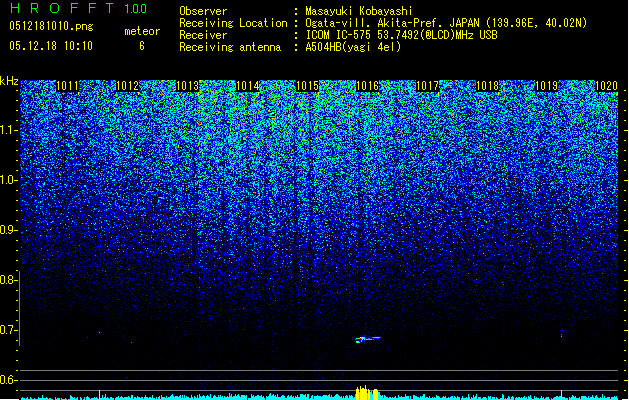Click the 'Receiver' field label

(203, 35)
